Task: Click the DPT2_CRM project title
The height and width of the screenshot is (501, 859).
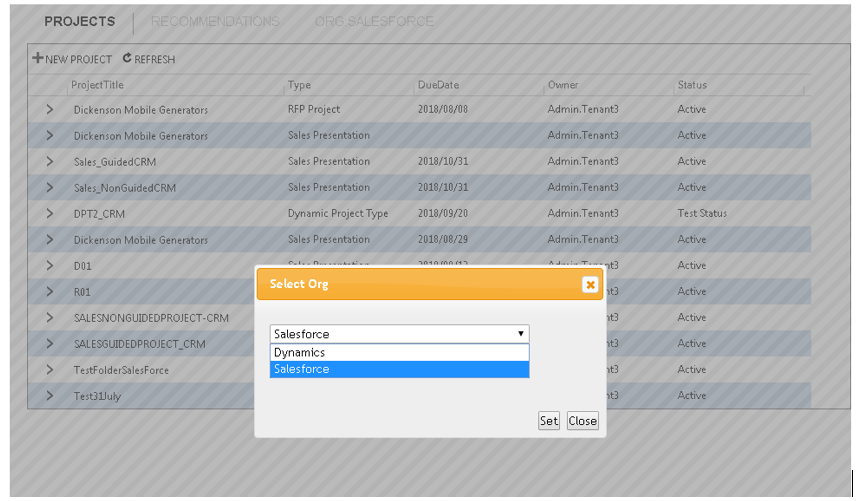Action: [x=99, y=214]
